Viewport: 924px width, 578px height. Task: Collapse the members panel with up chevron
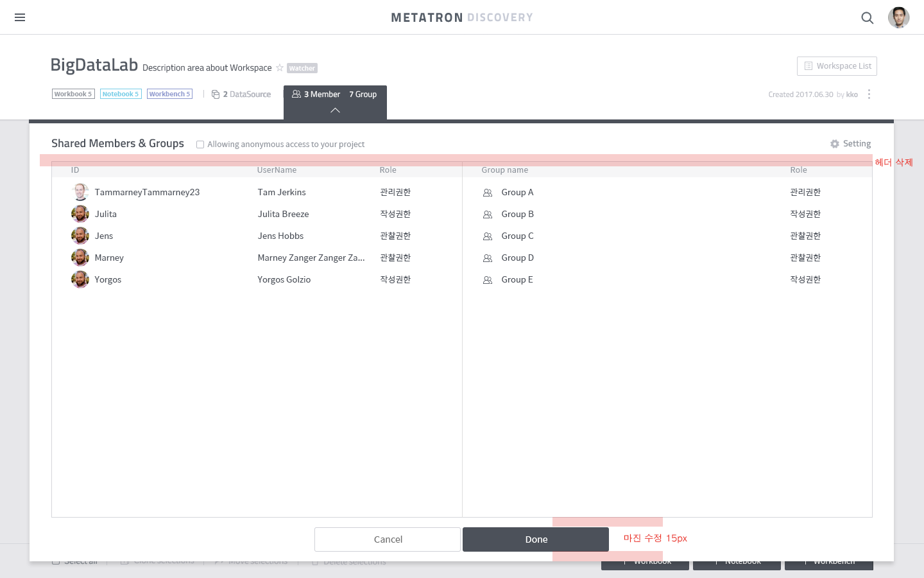click(335, 110)
